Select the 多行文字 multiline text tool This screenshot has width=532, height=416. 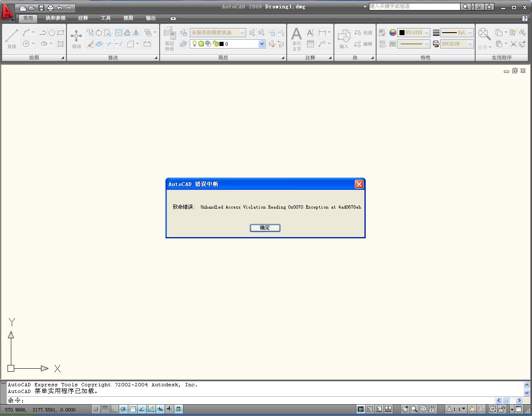coord(296,39)
